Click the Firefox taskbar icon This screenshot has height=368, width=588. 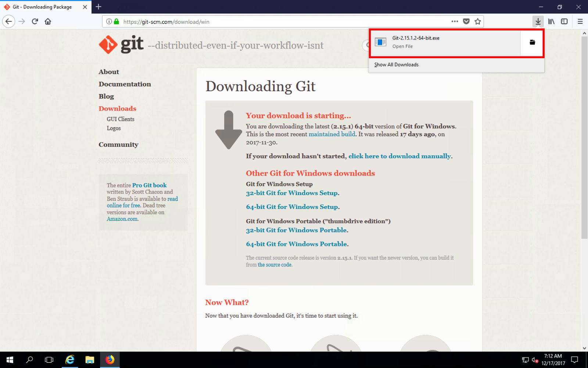tap(110, 360)
